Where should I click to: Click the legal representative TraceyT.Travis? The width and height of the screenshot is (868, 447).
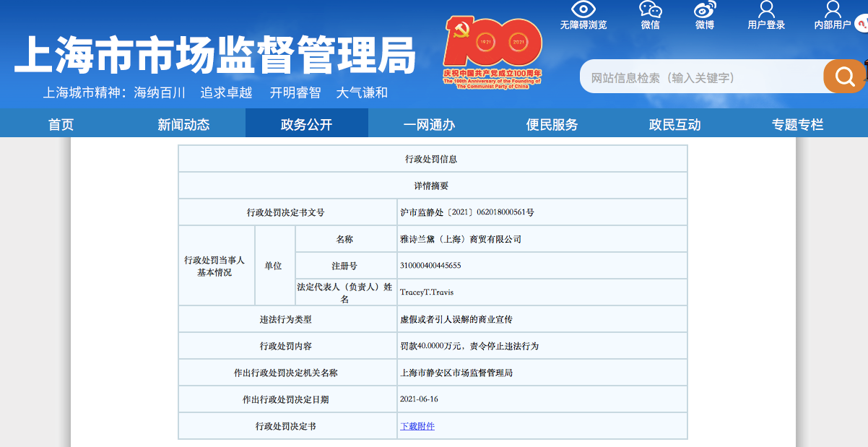coord(427,292)
